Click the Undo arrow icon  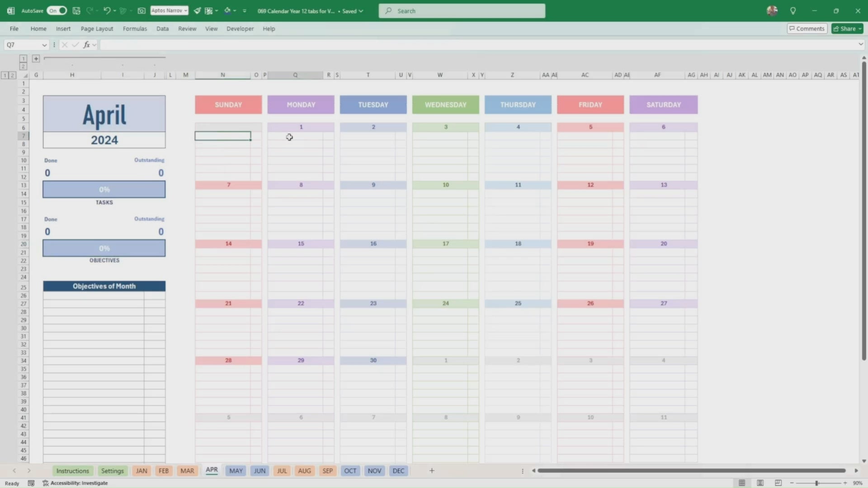(x=107, y=10)
